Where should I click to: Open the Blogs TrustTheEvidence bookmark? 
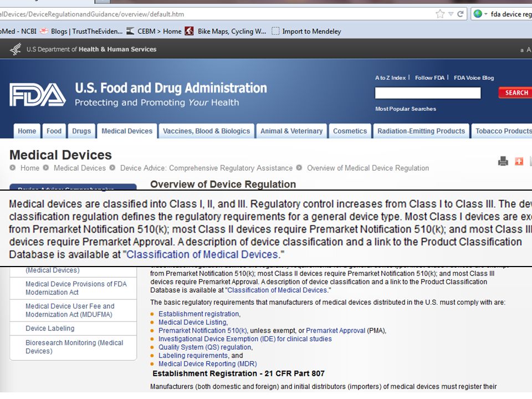coord(81,31)
